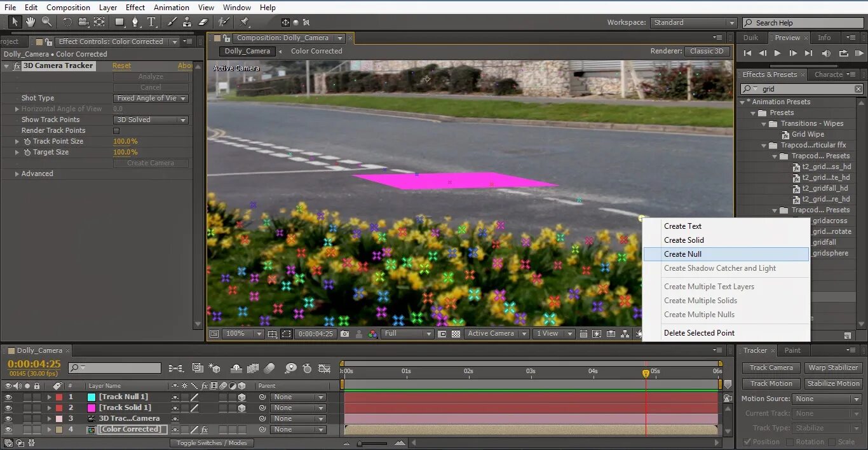
Task: Click the Warp Stabilizer button
Action: [833, 367]
